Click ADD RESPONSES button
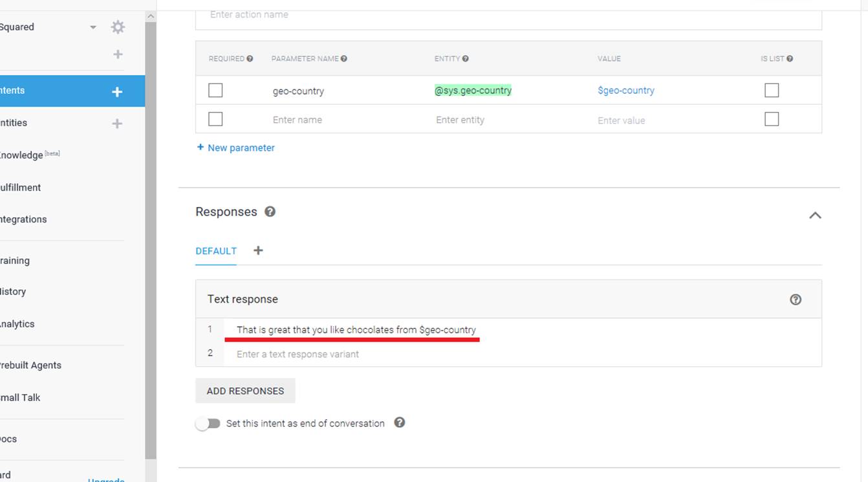This screenshot has height=482, width=868. [x=245, y=391]
